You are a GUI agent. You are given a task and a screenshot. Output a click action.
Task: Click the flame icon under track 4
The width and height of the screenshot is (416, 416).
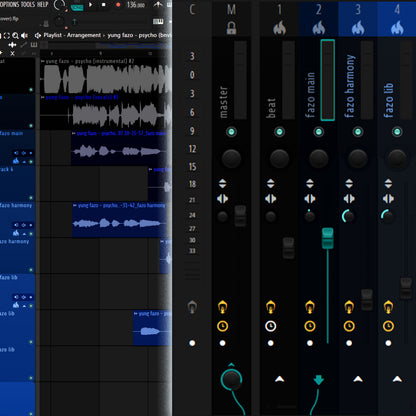click(x=397, y=28)
